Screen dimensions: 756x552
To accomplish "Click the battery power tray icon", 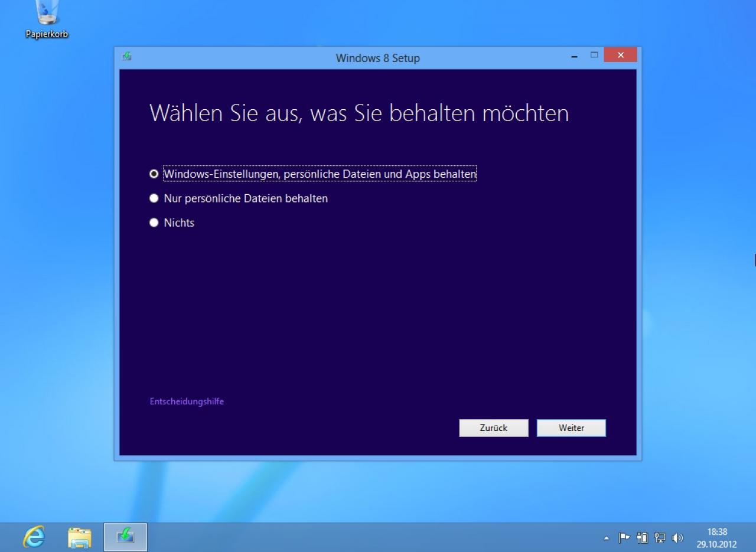I will pyautogui.click(x=642, y=538).
